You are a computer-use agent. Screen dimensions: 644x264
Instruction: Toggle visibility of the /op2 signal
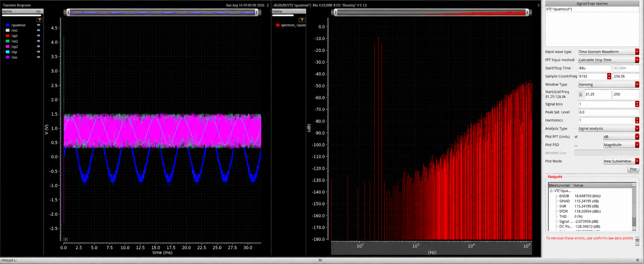pyautogui.click(x=38, y=46)
